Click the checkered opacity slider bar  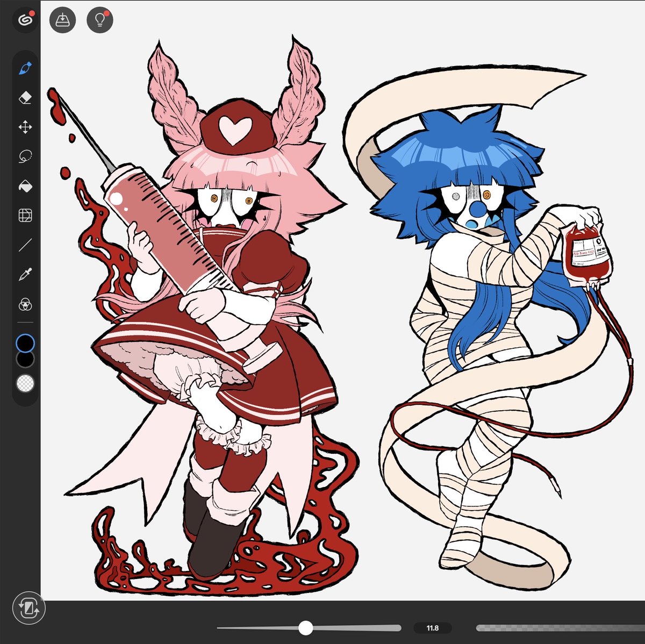561,628
